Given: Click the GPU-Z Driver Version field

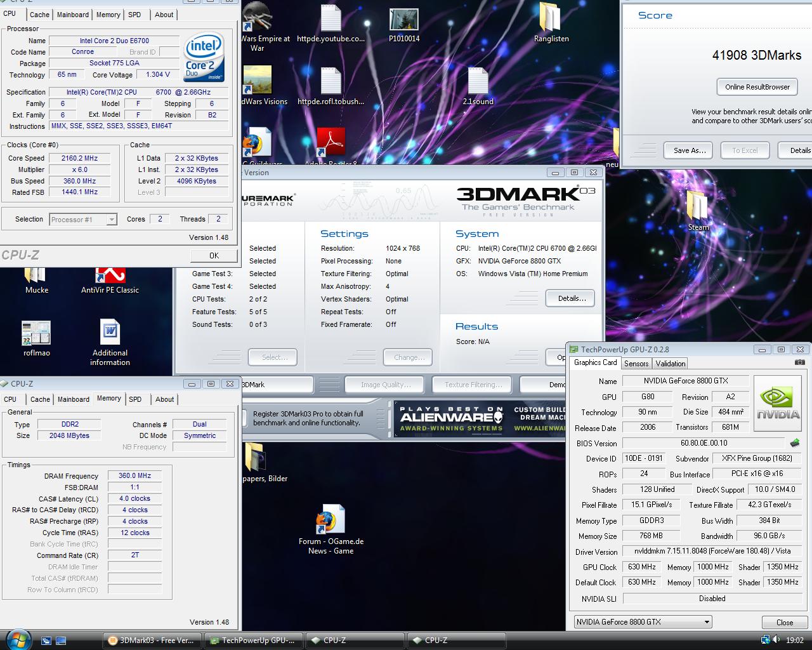Looking at the screenshot, I should click(x=712, y=551).
